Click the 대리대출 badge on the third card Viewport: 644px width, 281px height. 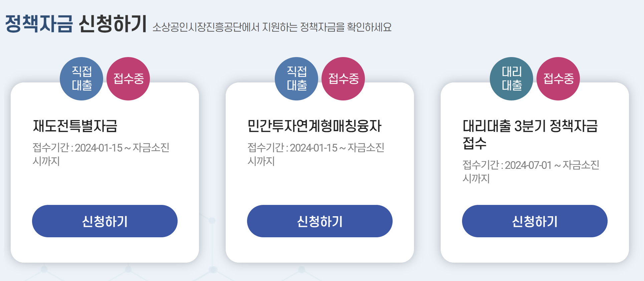click(x=511, y=79)
